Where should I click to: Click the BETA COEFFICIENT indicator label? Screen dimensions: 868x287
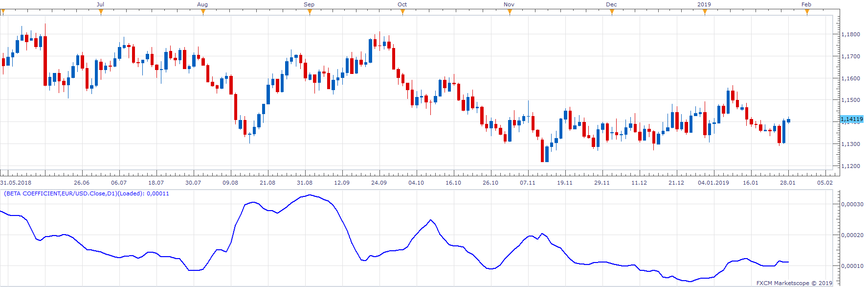(87, 193)
